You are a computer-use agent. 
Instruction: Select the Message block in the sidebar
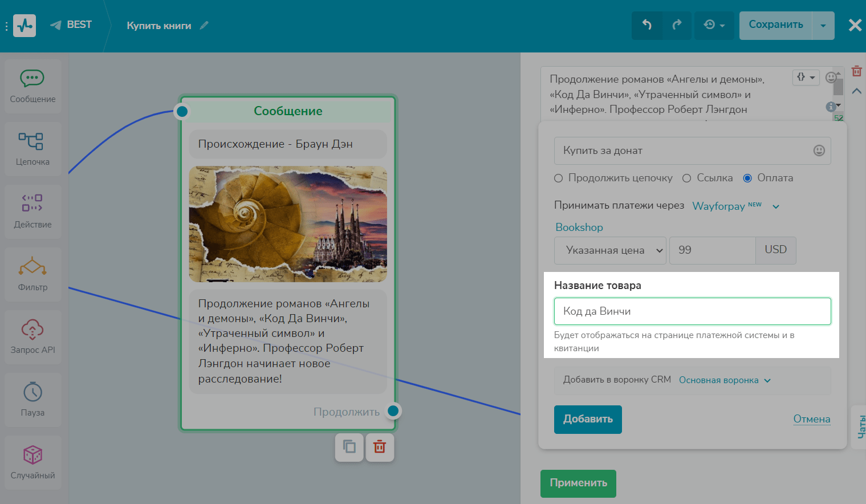(32, 86)
